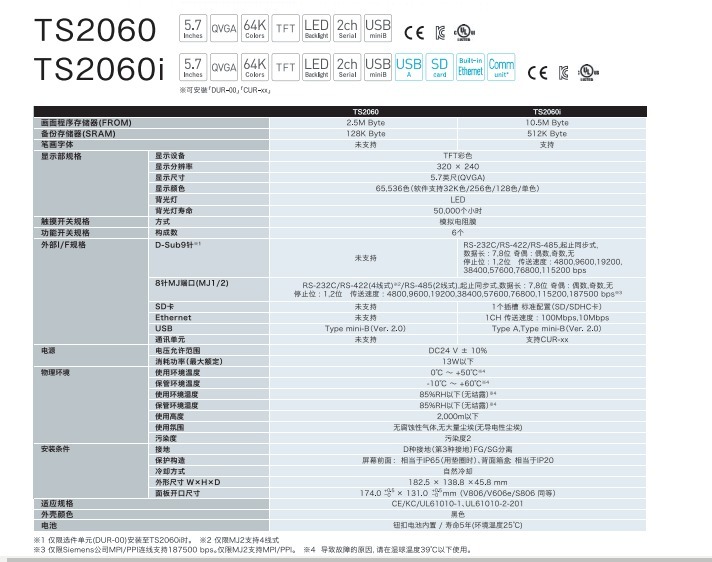
Task: Click the 5.7英尺(QVGA) value
Action: pos(458,177)
